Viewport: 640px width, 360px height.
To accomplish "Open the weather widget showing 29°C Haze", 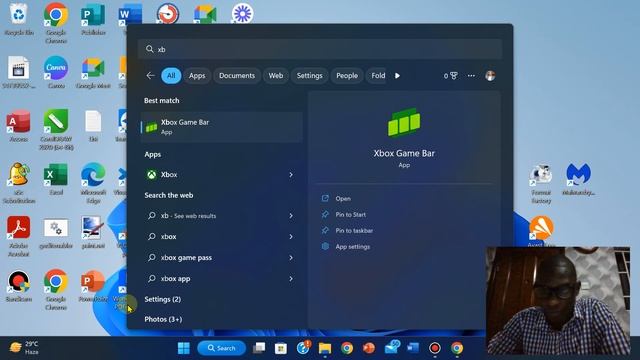I will (x=24, y=348).
